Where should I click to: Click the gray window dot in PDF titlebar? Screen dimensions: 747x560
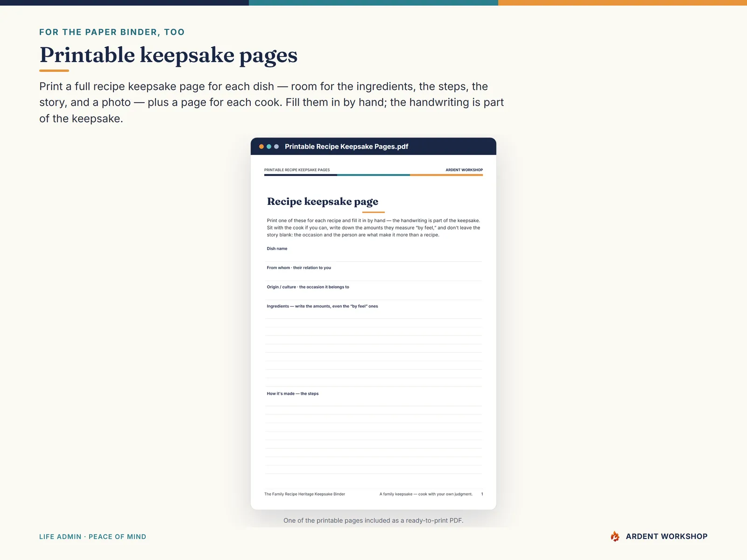pos(276,147)
